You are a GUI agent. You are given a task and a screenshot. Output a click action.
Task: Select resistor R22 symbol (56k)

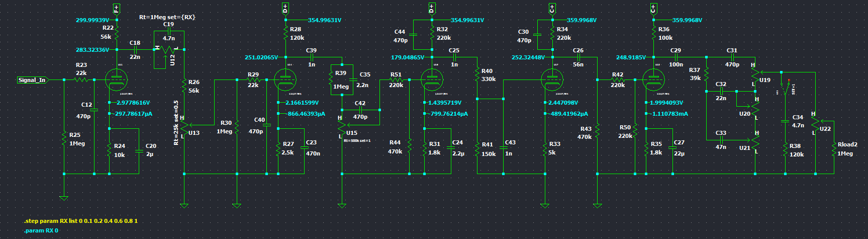tap(117, 34)
